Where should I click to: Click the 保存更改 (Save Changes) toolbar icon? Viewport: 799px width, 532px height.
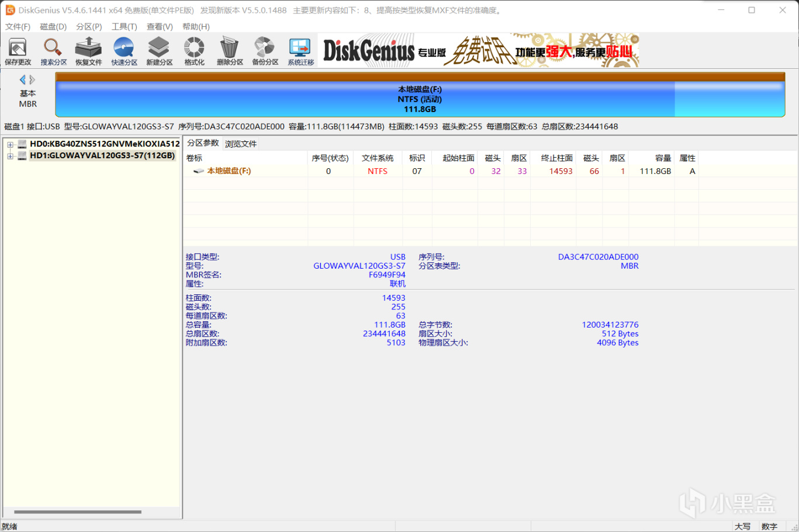point(18,51)
